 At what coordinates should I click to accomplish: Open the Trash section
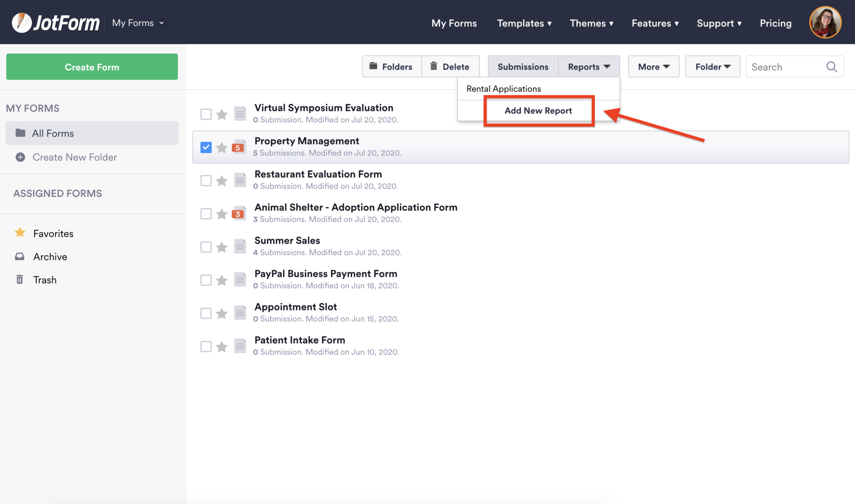coord(45,280)
